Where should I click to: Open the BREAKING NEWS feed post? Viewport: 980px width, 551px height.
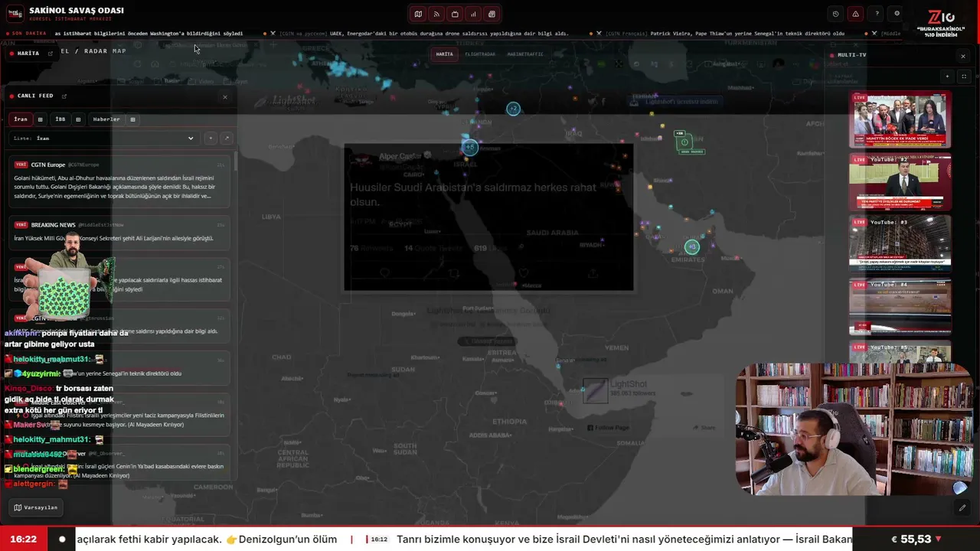pyautogui.click(x=120, y=233)
